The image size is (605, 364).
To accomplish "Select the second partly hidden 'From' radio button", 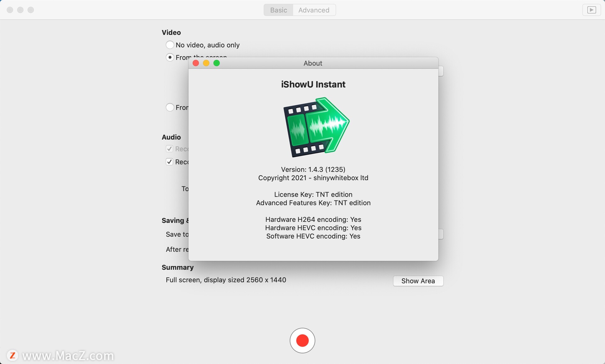I will coord(170,107).
